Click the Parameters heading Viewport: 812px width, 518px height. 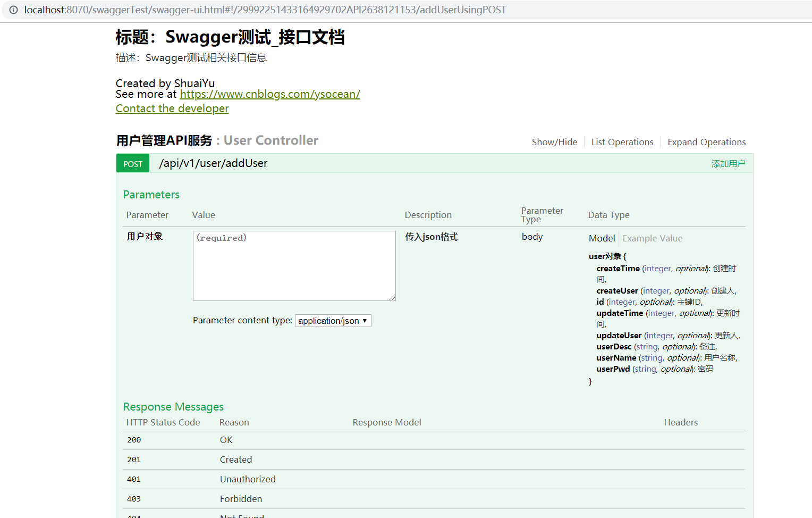tap(151, 195)
